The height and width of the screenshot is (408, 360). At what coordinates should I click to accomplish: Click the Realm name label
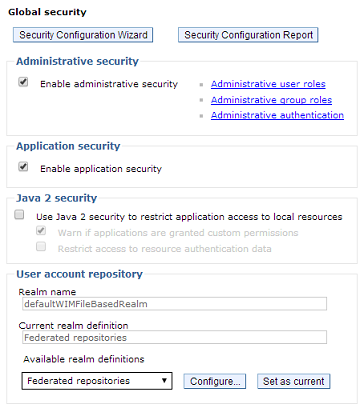coord(47,292)
